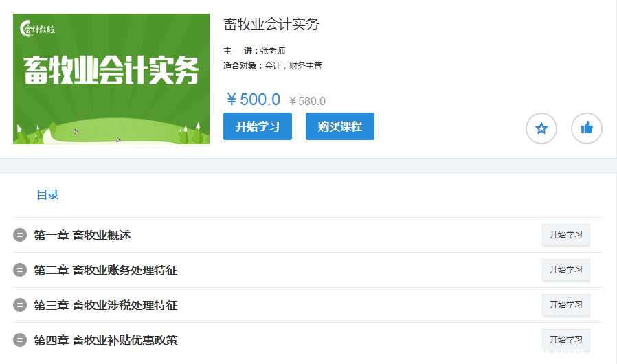Select the 第三章 畜牧业涉税处理特征 title
This screenshot has width=617, height=364.
tap(105, 305)
